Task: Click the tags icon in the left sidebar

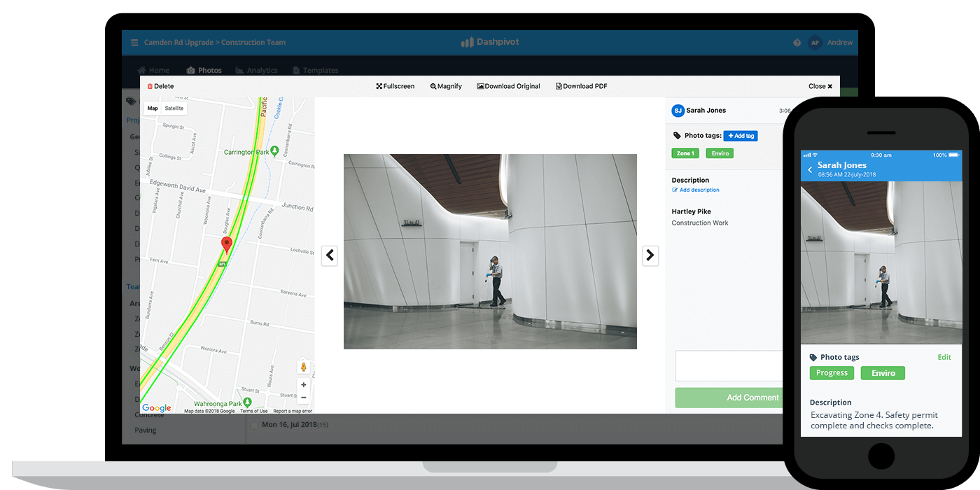Action: click(131, 101)
